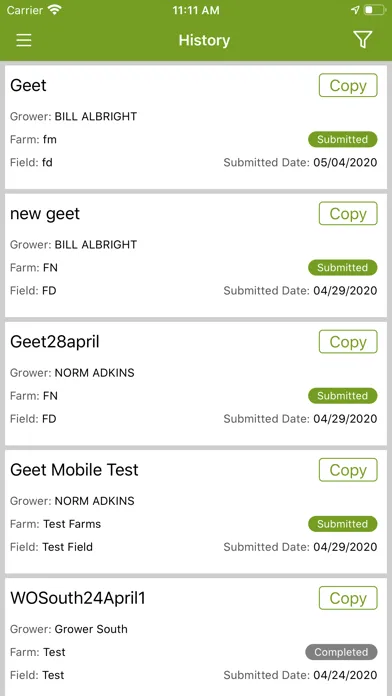Tap Submitted badge on Geet card
Image resolution: width=392 pixels, height=696 pixels.
(342, 139)
